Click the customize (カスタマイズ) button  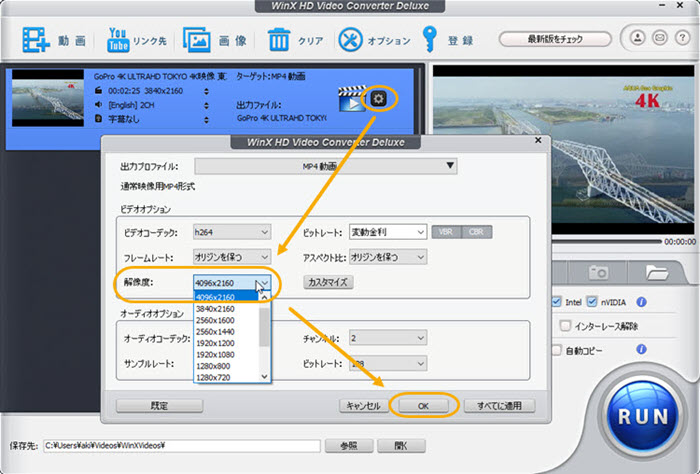click(328, 282)
